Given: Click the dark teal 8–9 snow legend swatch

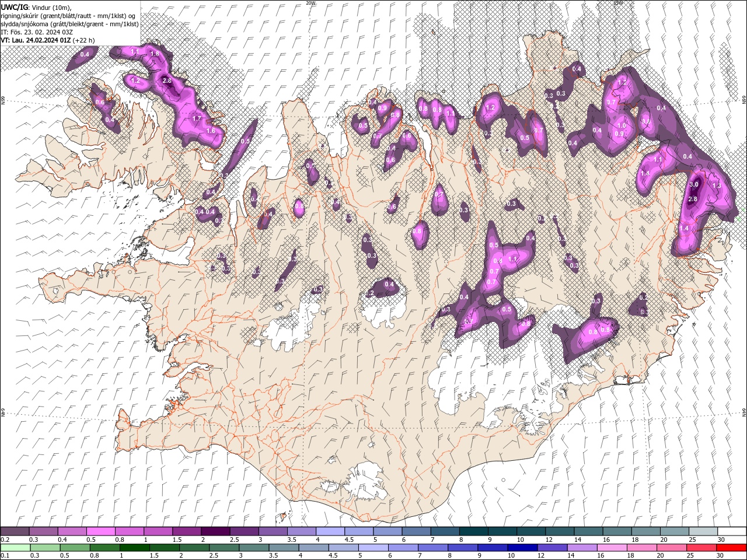Looking at the screenshot, I should coord(473,531).
